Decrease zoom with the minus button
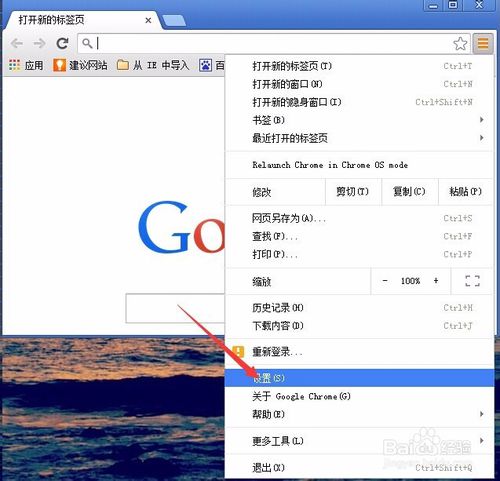Image resolution: width=500 pixels, height=481 pixels. pyautogui.click(x=385, y=281)
